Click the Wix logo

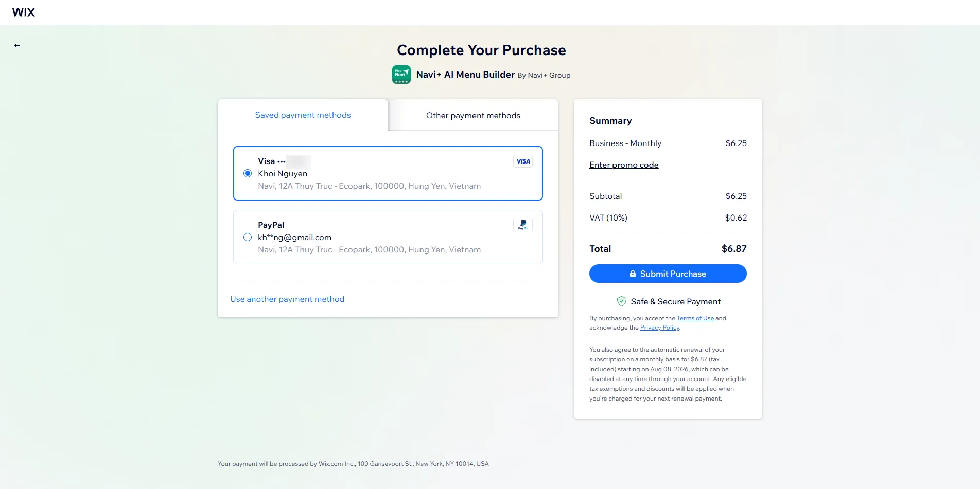(x=24, y=12)
